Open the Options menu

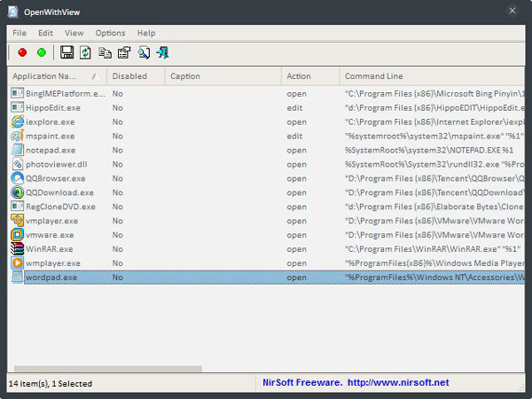[110, 33]
